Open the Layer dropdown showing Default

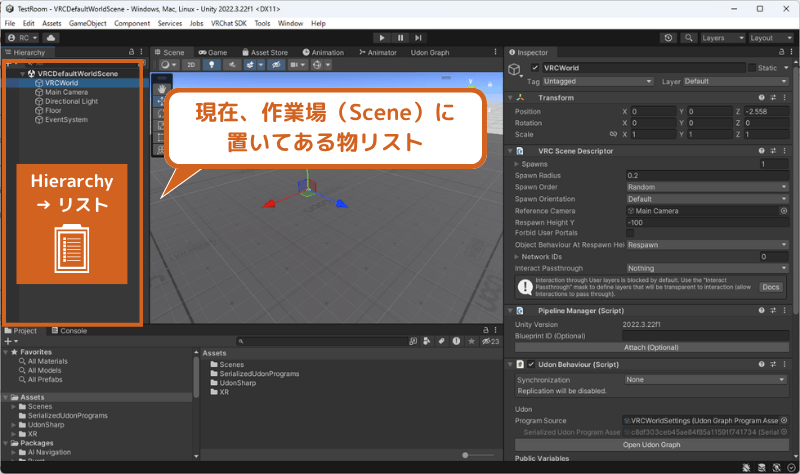pyautogui.click(x=736, y=82)
